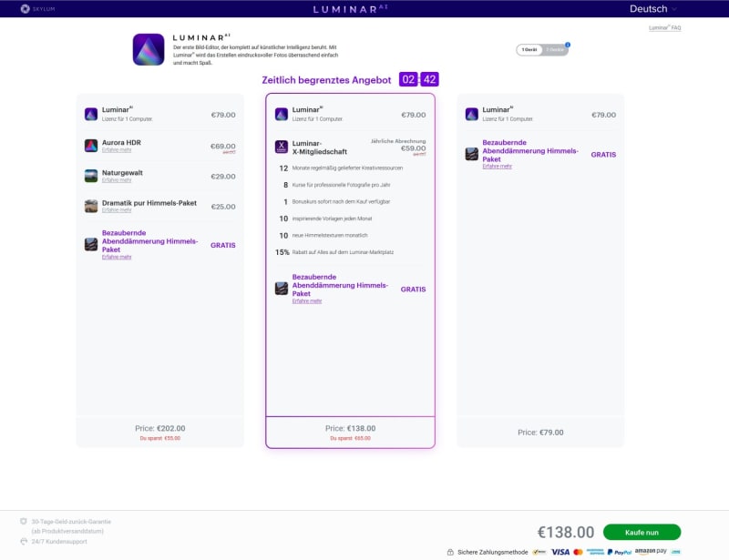The height and width of the screenshot is (560, 729).
Task: Select the €202.00 bundle price footer
Action: [160, 432]
